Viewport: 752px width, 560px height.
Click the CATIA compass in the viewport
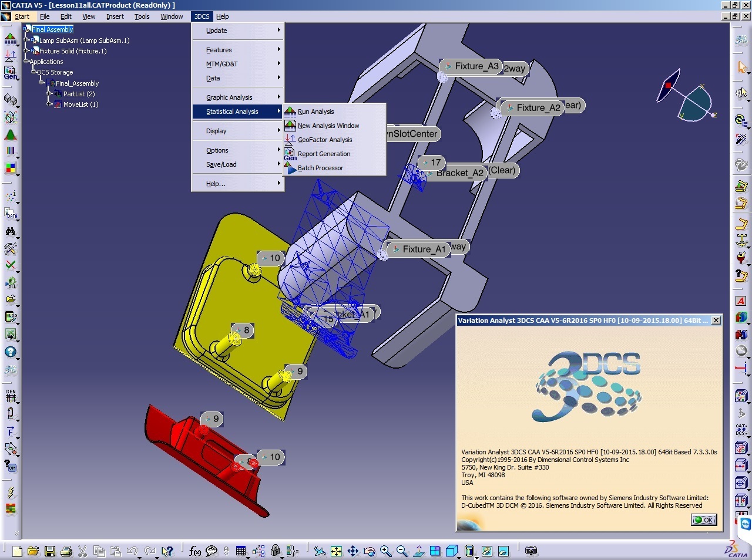coord(687,97)
